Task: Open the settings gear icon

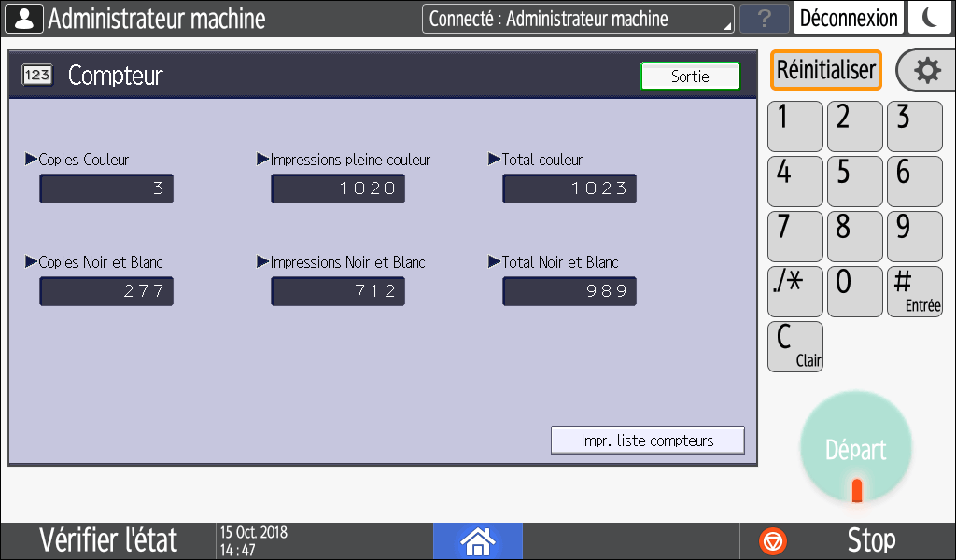Action: point(925,71)
